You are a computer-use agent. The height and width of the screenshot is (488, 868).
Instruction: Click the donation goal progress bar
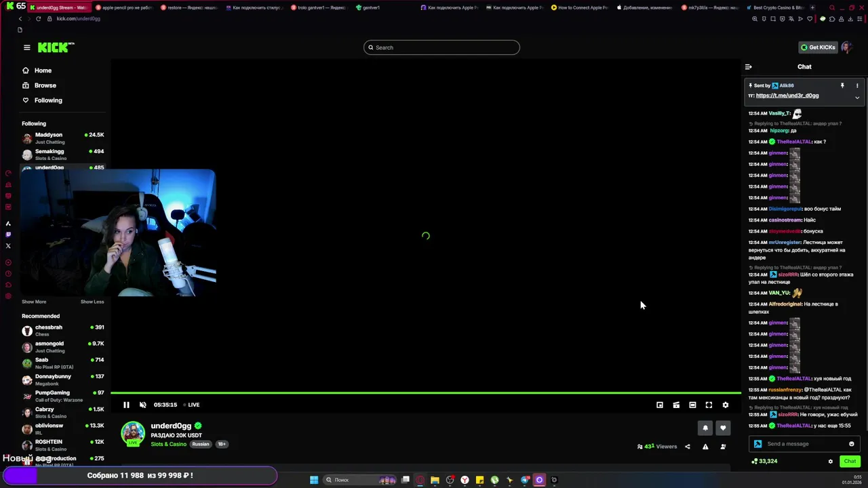[139, 475]
